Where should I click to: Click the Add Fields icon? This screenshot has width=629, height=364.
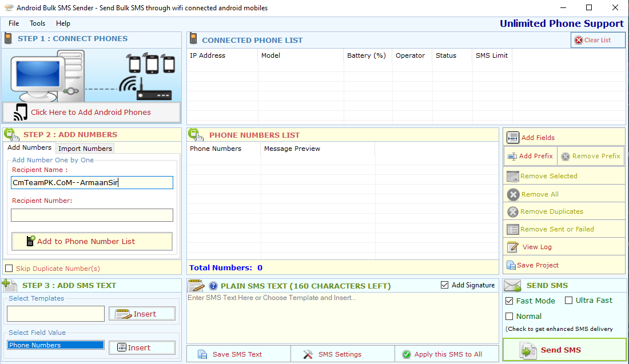click(x=513, y=138)
